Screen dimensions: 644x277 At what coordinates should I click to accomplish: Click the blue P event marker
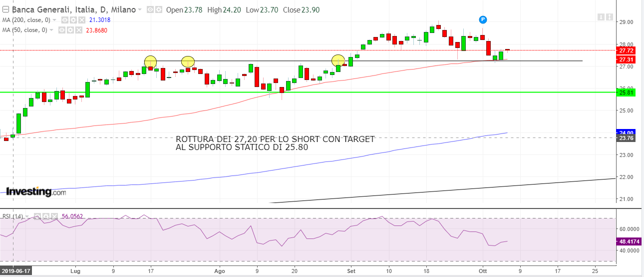coord(483,19)
